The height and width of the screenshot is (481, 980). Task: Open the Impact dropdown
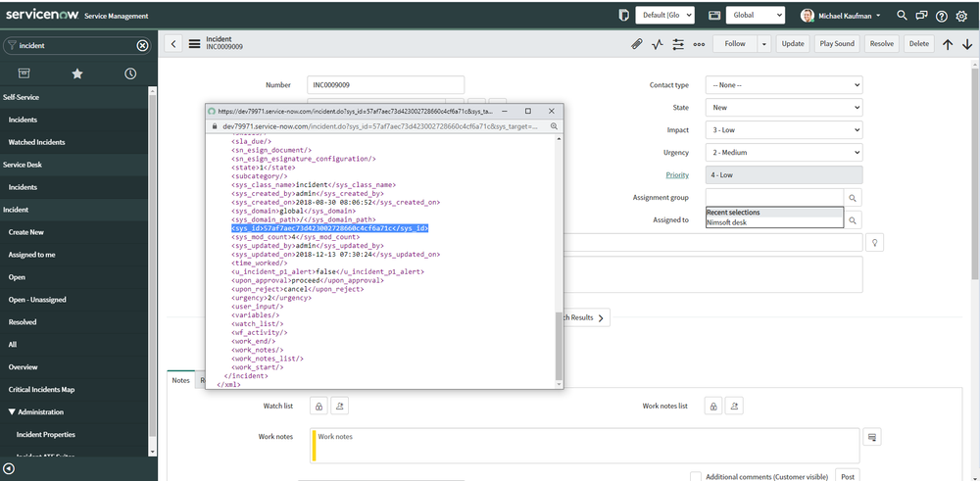pyautogui.click(x=784, y=130)
